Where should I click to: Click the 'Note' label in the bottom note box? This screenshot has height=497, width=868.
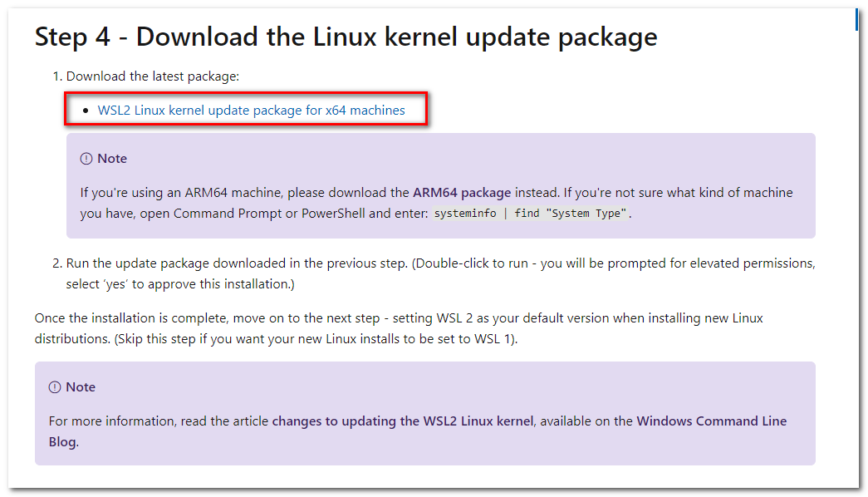[81, 386]
